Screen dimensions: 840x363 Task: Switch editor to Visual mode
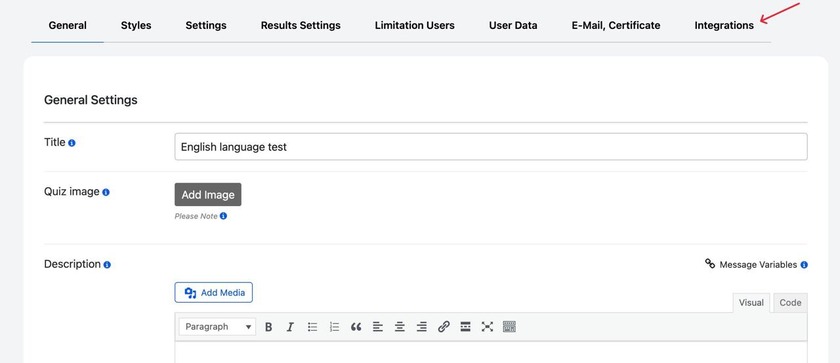tap(751, 302)
